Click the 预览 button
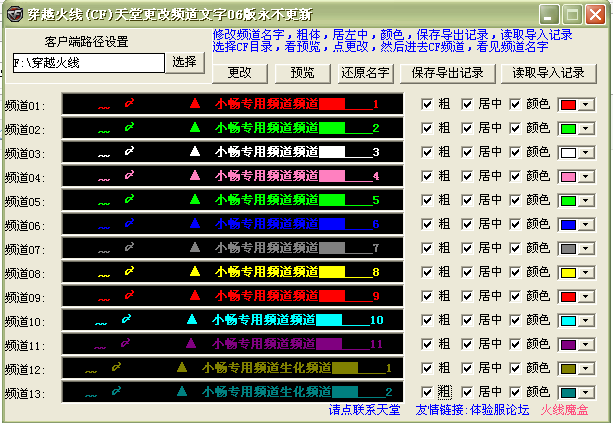Viewport: 613px width, 423px height. click(303, 73)
